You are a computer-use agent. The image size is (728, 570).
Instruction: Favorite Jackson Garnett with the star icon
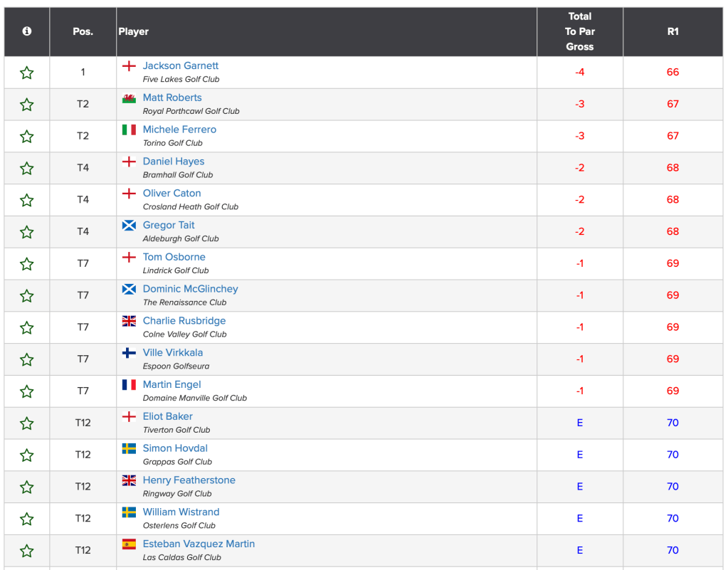[x=27, y=73]
